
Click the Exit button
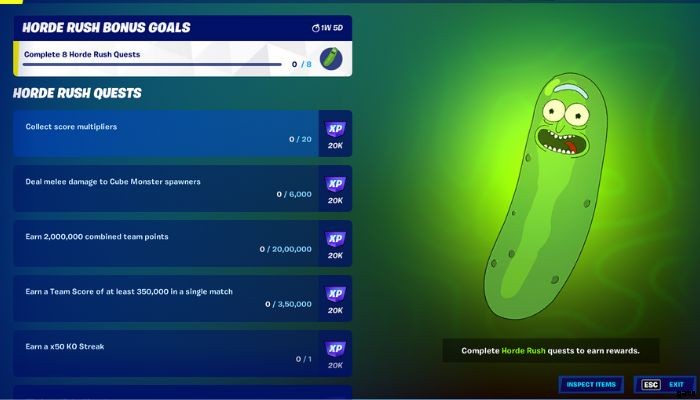click(664, 384)
